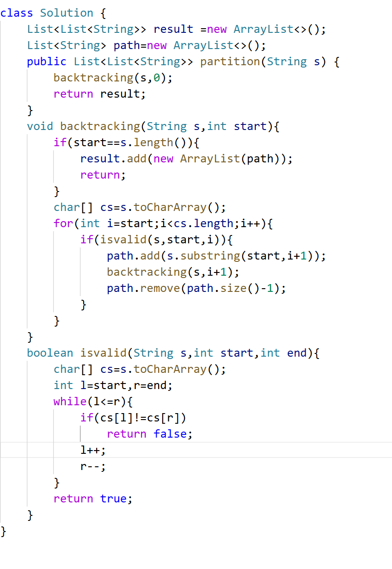Image resolution: width=392 pixels, height=569 pixels.
Task: Click the 'while' keyword
Action: tap(70, 402)
